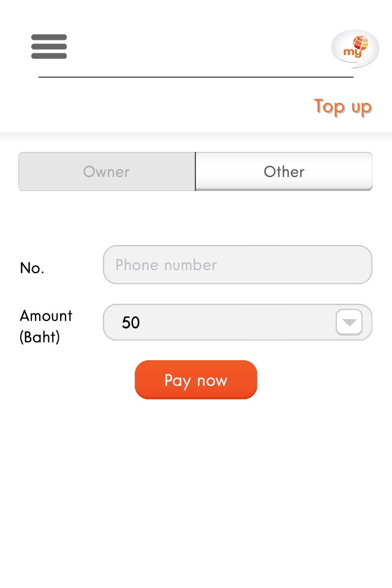
Task: Tap the orange "my" globe logo
Action: pyautogui.click(x=355, y=48)
